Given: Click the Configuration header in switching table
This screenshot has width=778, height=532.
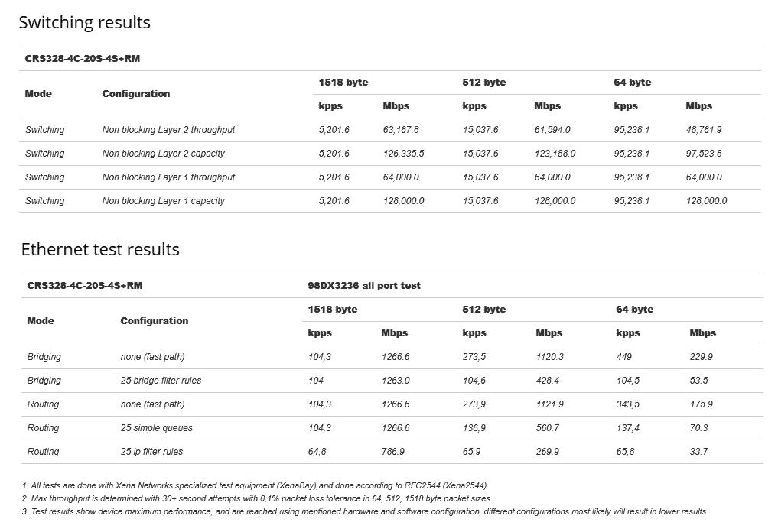Looking at the screenshot, I should coord(136,94).
